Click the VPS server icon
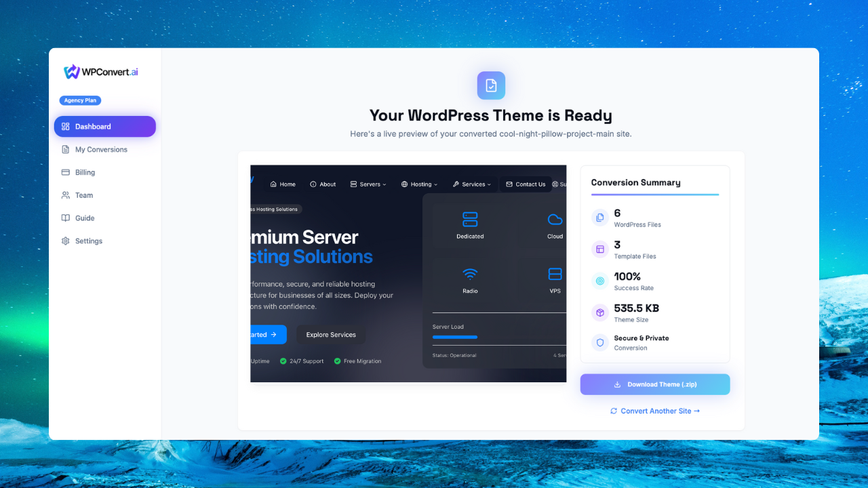The width and height of the screenshot is (868, 488). pyautogui.click(x=555, y=274)
